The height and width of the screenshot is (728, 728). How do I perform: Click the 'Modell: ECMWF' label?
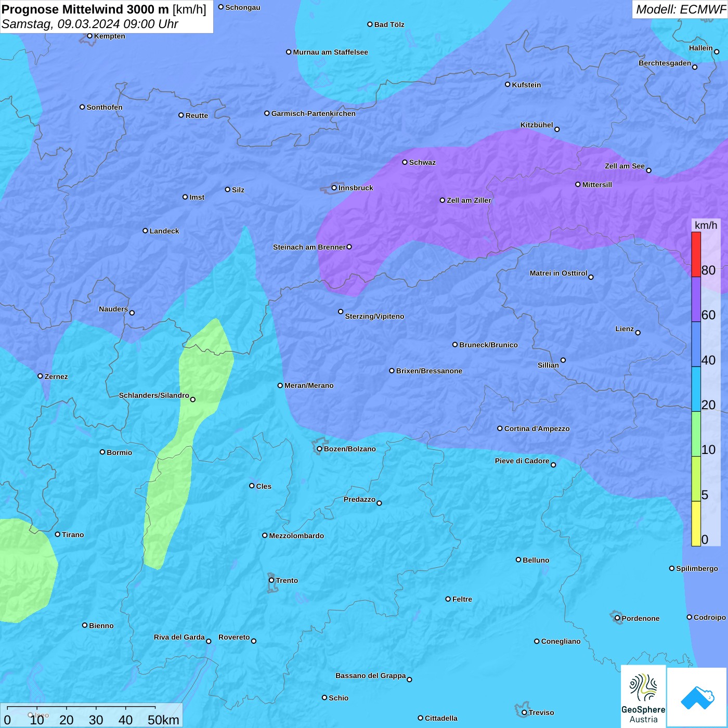click(x=680, y=9)
